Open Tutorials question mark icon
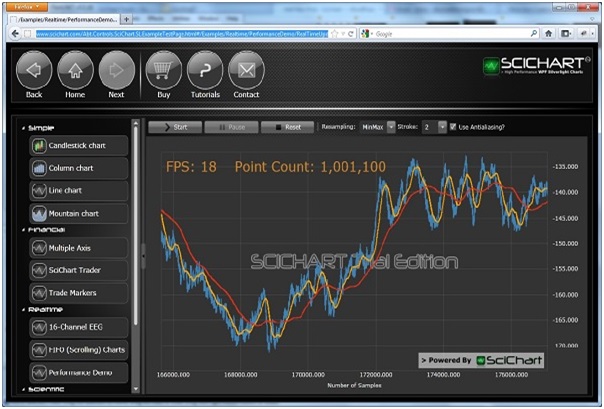The image size is (604, 409). (205, 70)
